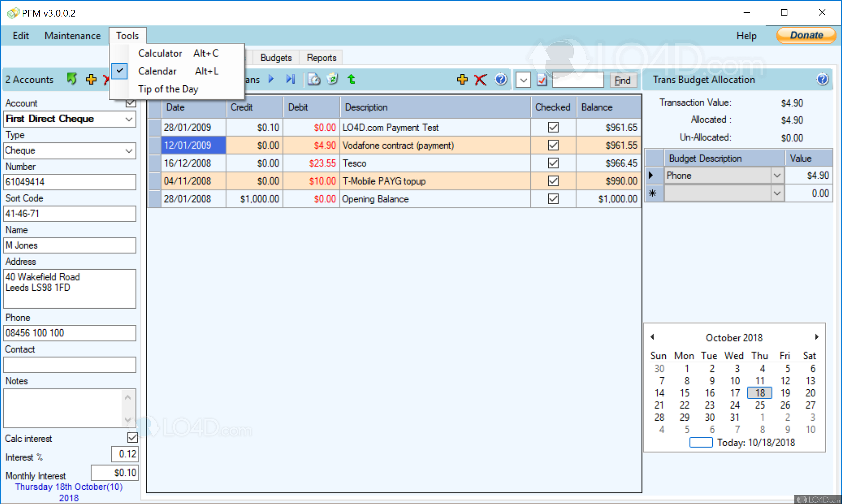Image resolution: width=842 pixels, height=504 pixels.
Task: Open transaction help via blue question mark icon
Action: tap(501, 80)
